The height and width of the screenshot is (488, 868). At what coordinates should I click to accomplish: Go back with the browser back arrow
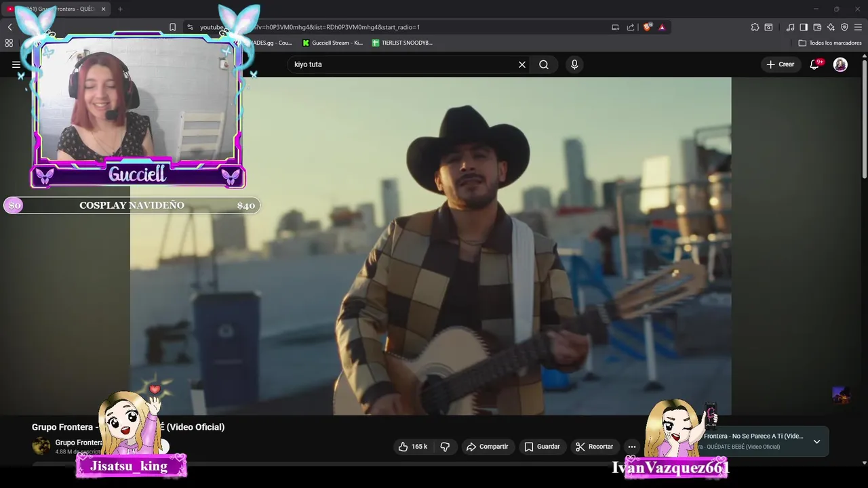10,27
